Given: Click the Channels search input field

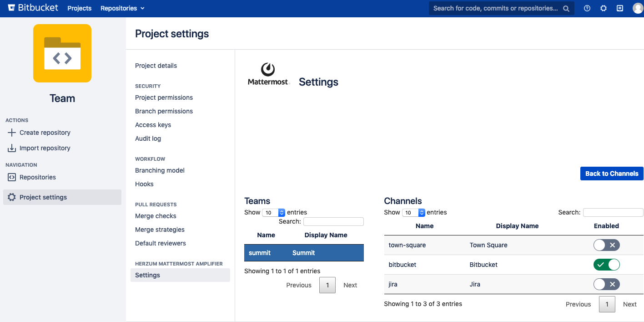Looking at the screenshot, I should coord(613,213).
